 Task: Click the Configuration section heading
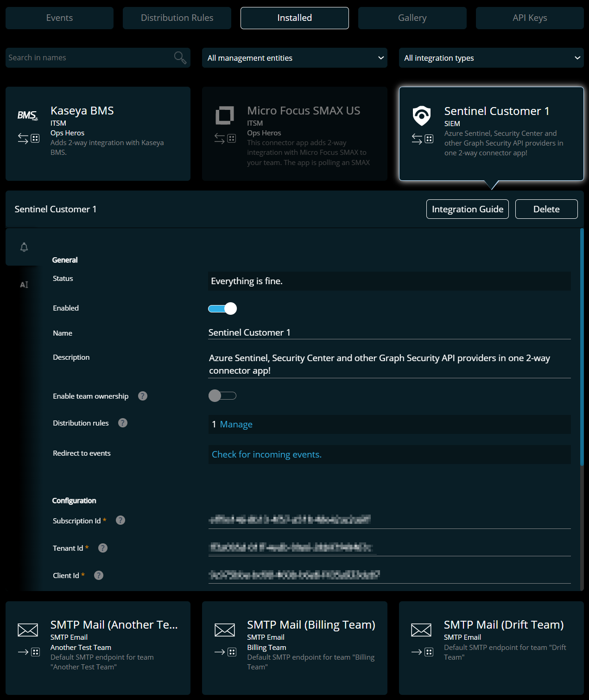coord(74,501)
